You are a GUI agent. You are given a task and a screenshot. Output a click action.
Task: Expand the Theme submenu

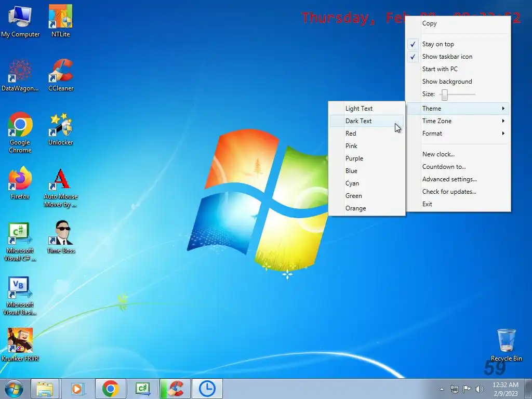(x=458, y=109)
